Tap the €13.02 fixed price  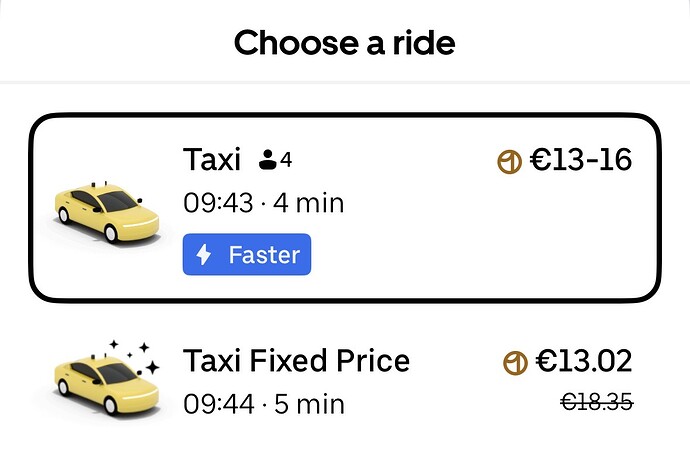pyautogui.click(x=583, y=361)
